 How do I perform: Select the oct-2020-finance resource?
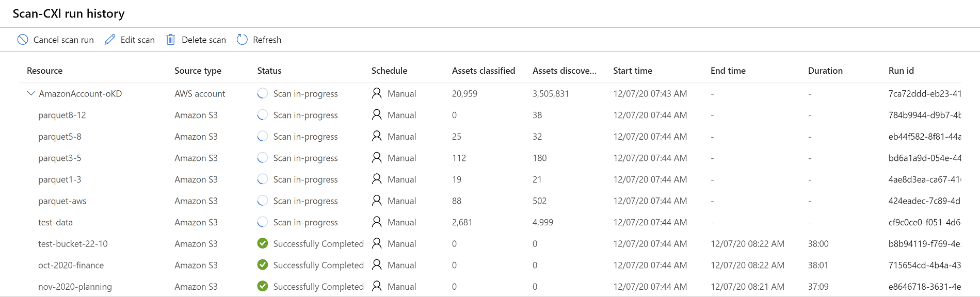click(71, 265)
